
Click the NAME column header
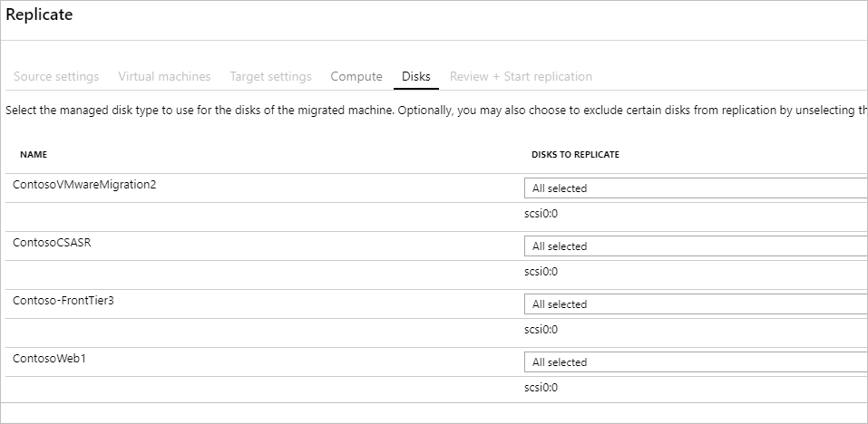coord(34,155)
